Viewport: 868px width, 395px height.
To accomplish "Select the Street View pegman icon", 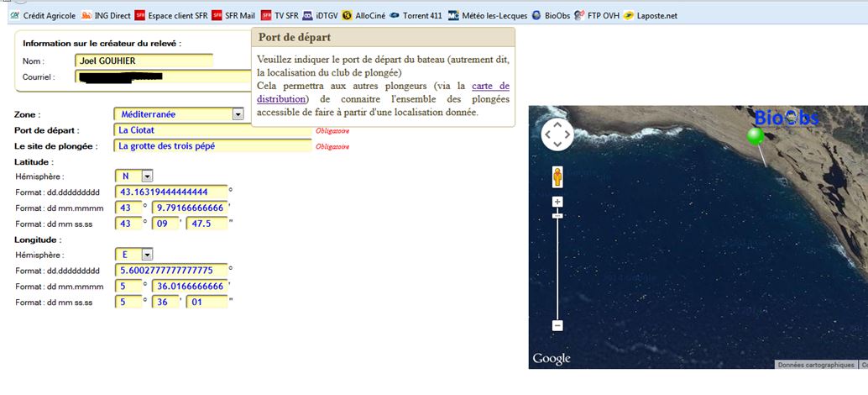I will [x=557, y=176].
